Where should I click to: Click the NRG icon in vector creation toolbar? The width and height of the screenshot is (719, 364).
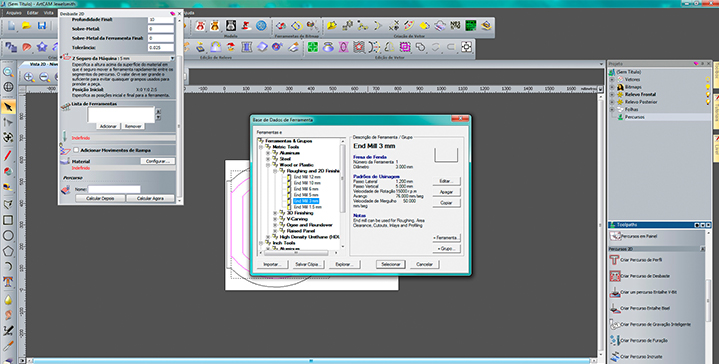click(455, 26)
